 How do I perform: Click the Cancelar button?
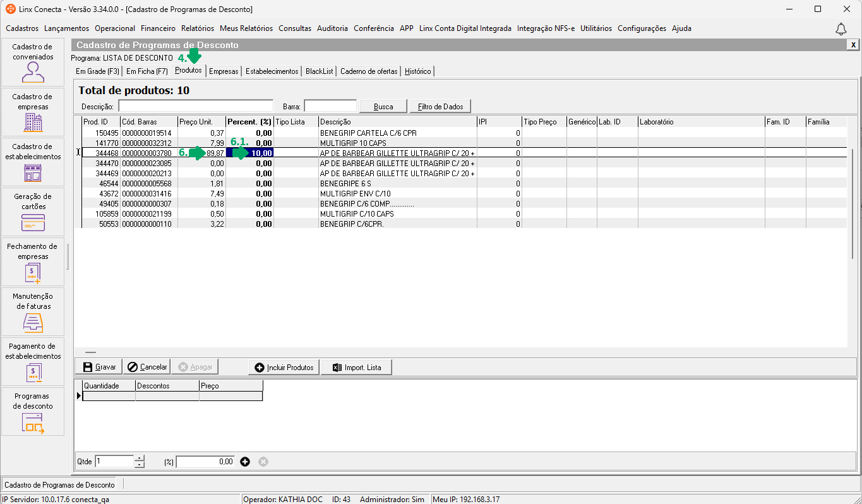point(147,367)
